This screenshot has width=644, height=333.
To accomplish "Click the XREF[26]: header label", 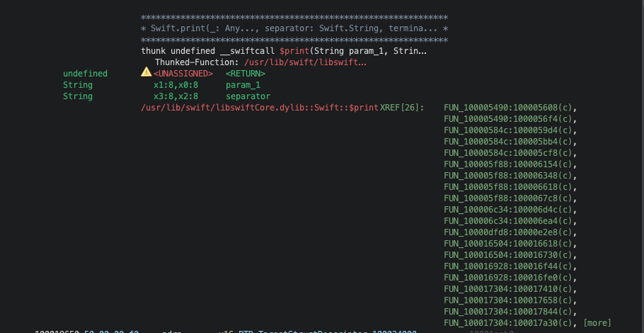I will 402,108.
